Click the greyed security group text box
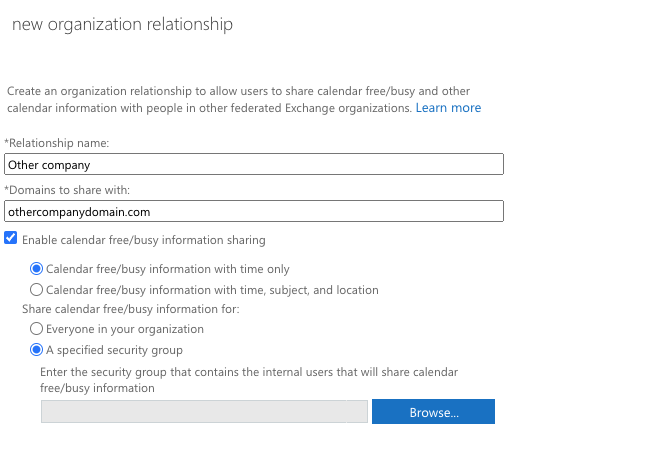The height and width of the screenshot is (475, 662). (205, 412)
